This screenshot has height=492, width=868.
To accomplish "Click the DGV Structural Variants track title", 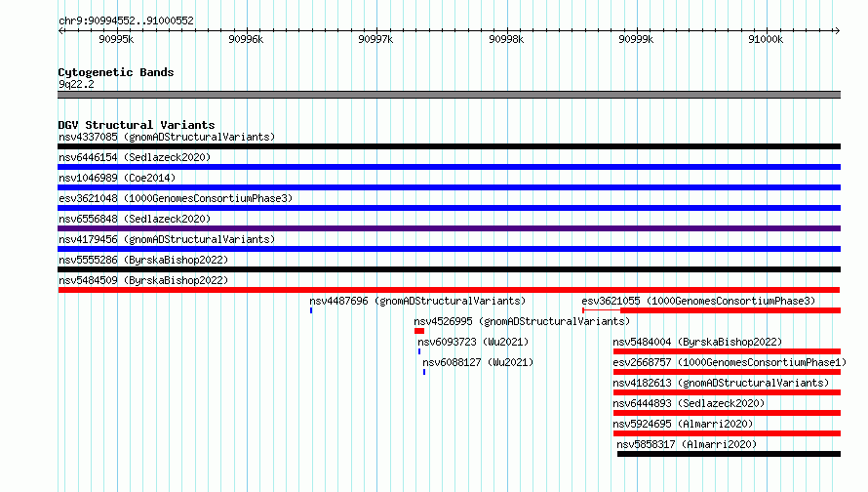I will coord(137,125).
